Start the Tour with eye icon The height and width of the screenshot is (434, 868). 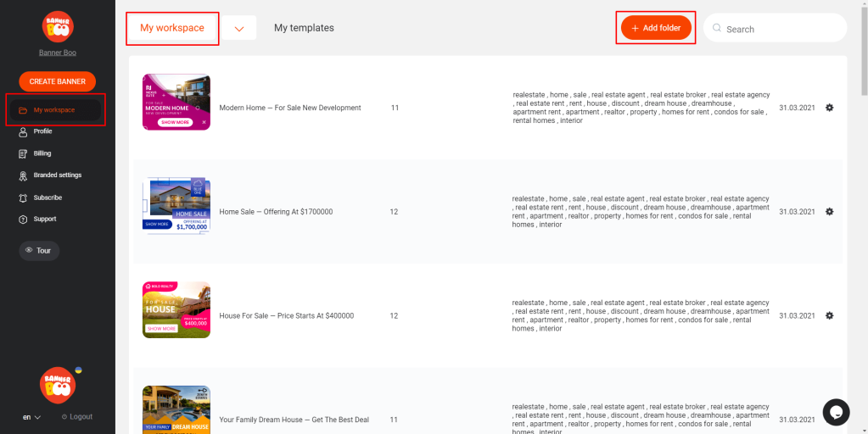point(39,250)
